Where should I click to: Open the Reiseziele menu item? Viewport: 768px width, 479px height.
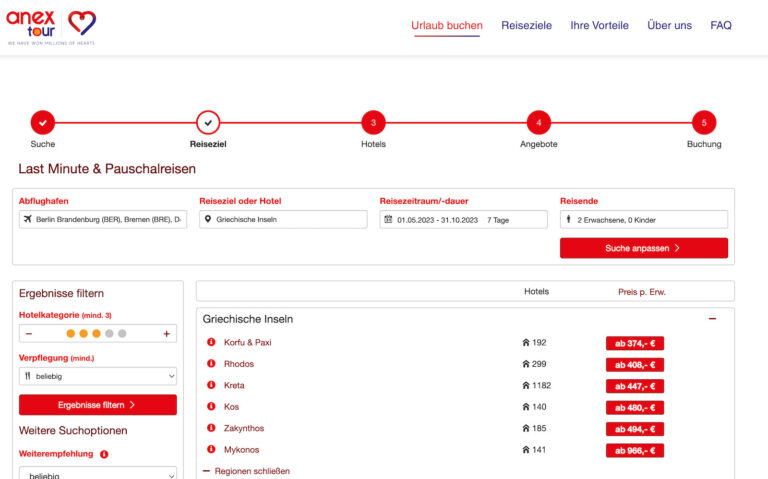coord(526,26)
